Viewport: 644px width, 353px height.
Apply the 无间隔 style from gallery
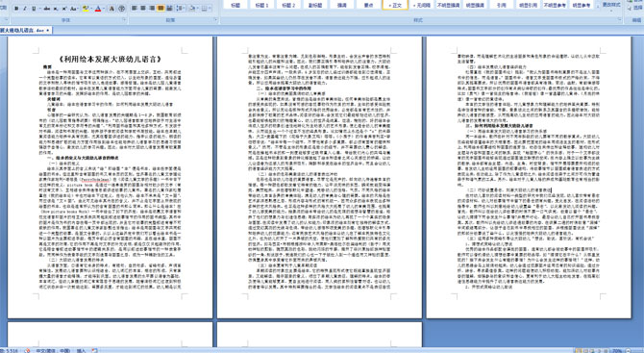(422, 5)
